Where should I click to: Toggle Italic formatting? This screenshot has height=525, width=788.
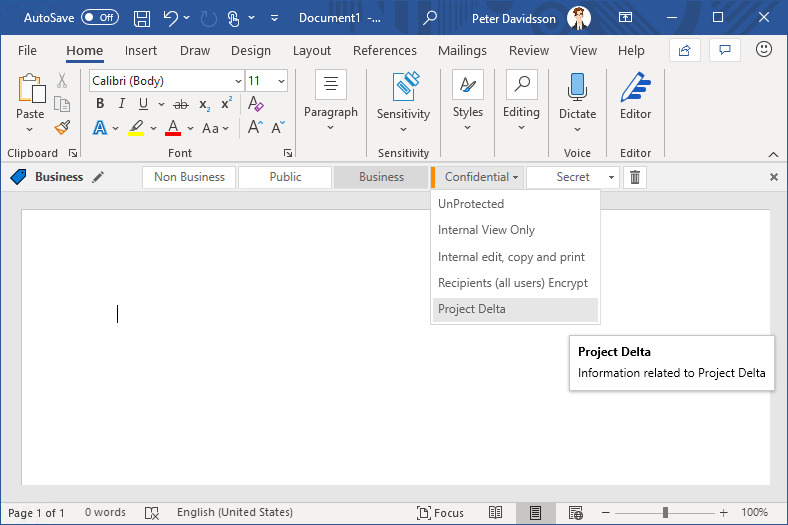122,104
